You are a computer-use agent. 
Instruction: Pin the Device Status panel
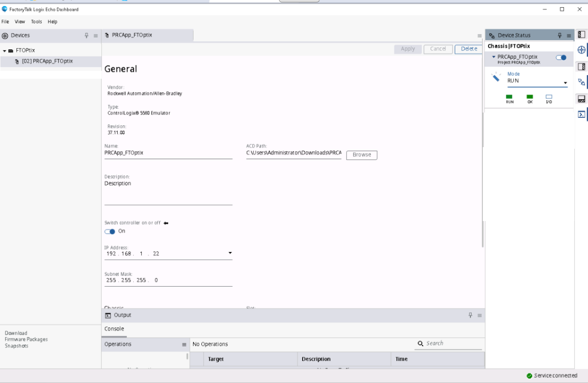tap(560, 35)
